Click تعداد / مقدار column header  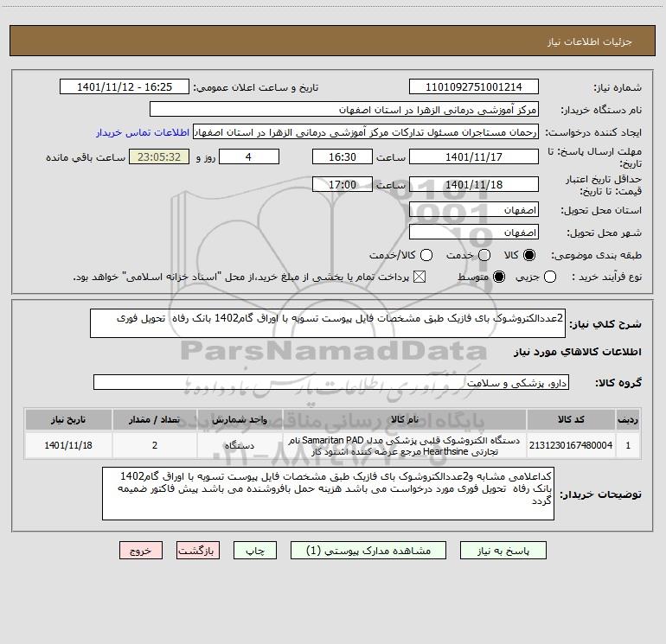tap(155, 419)
